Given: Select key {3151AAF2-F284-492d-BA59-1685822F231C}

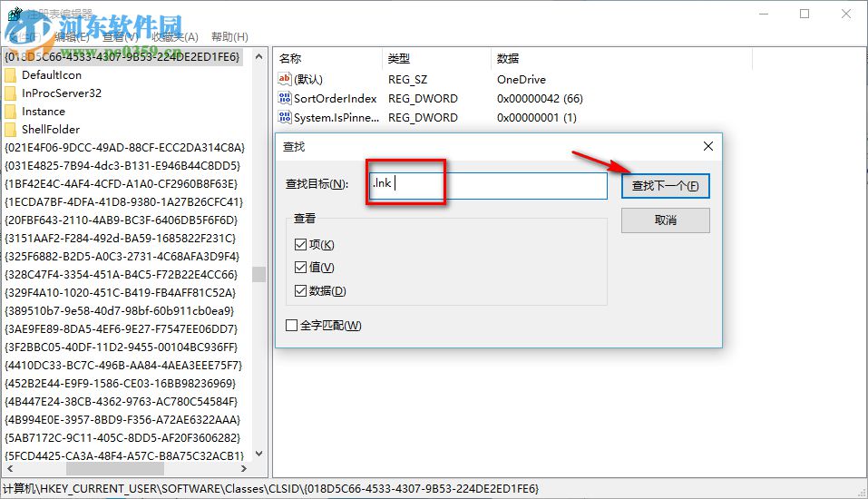Looking at the screenshot, I should 120,239.
